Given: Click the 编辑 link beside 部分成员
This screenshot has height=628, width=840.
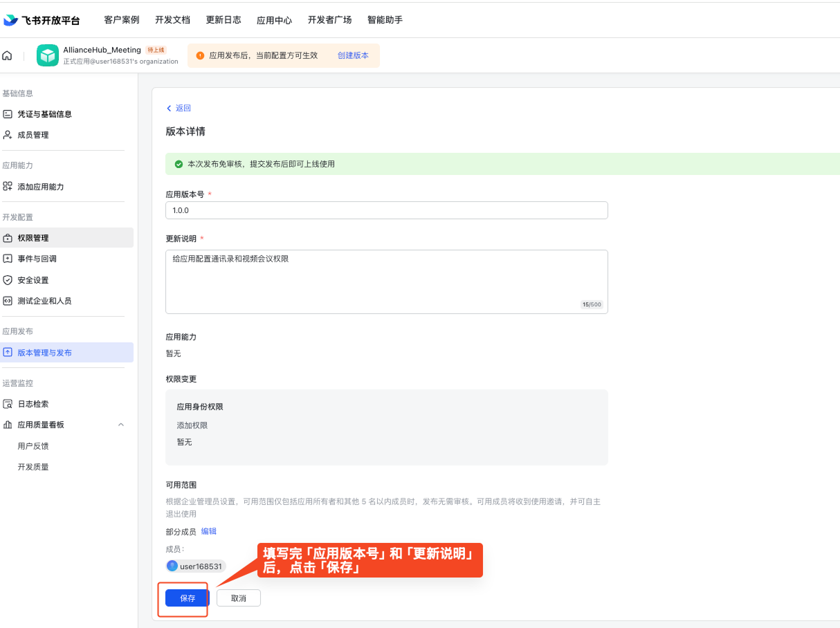Looking at the screenshot, I should tap(208, 530).
